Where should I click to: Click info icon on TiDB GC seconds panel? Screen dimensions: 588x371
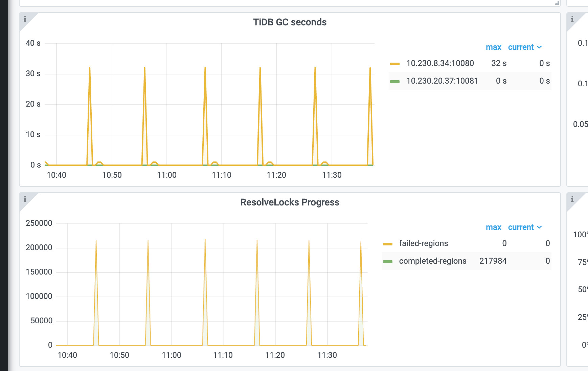pyautogui.click(x=25, y=19)
